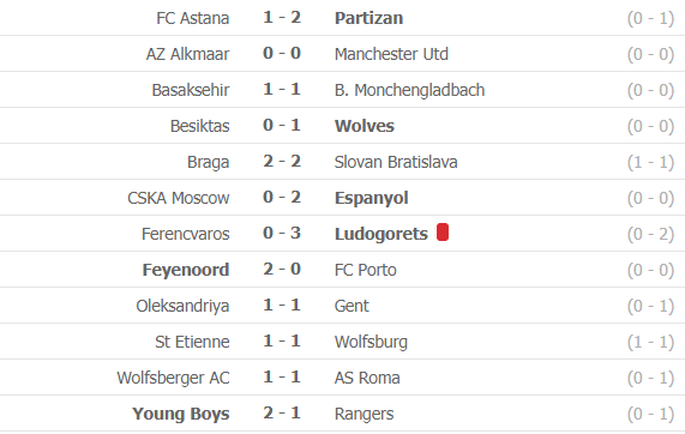Open the Wolves team link
The width and height of the screenshot is (685, 434).
tap(364, 126)
